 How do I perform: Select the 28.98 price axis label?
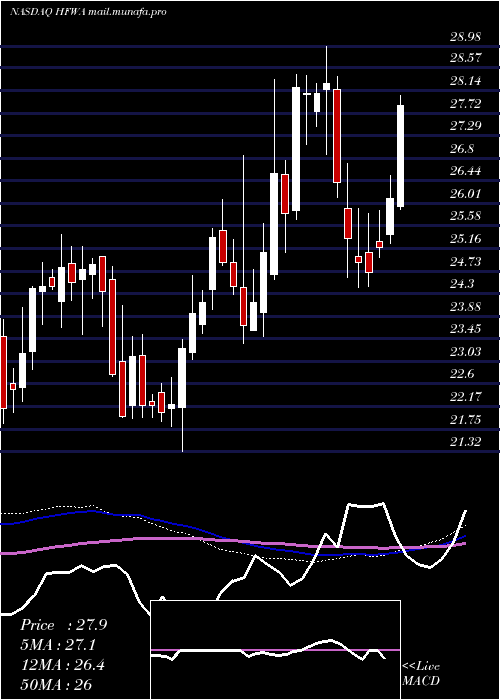tap(466, 37)
